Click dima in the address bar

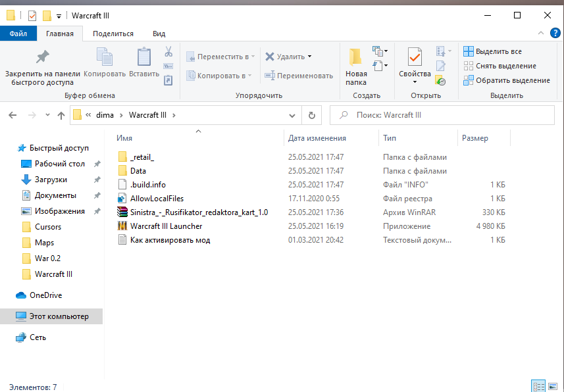point(105,115)
